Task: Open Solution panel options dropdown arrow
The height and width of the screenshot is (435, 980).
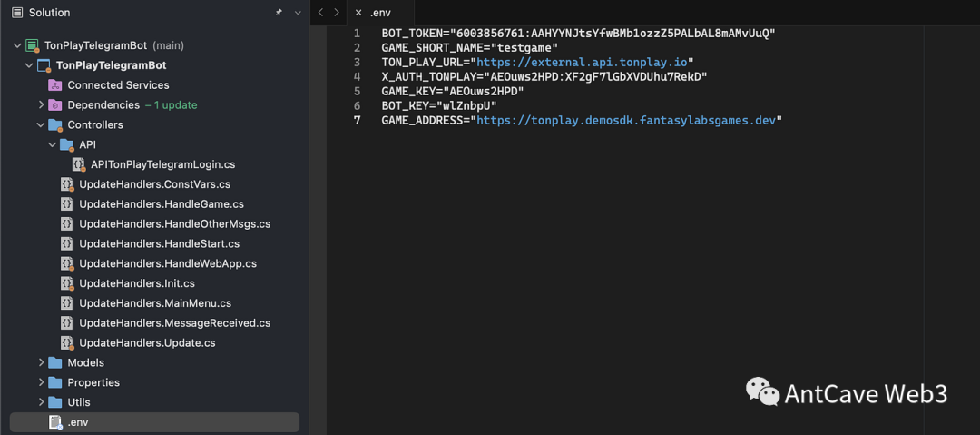Action: (x=297, y=13)
